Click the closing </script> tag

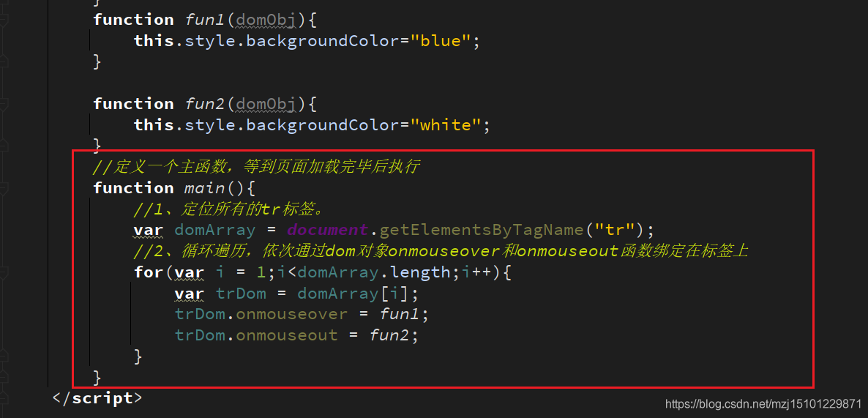point(97,399)
